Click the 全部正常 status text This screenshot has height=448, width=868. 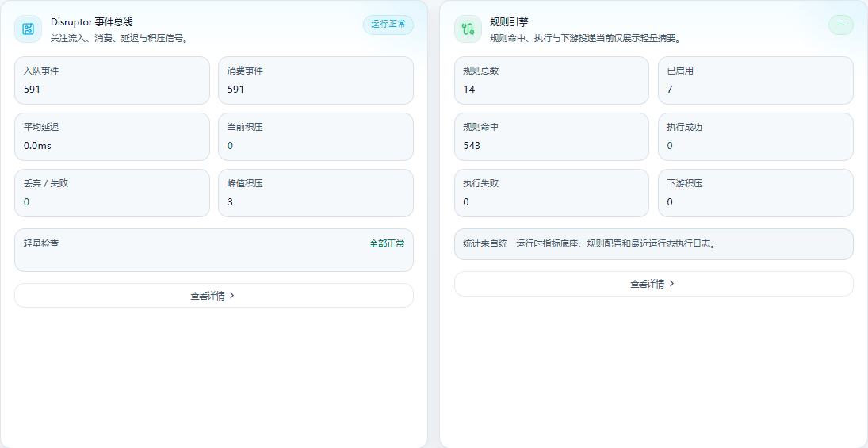(387, 243)
